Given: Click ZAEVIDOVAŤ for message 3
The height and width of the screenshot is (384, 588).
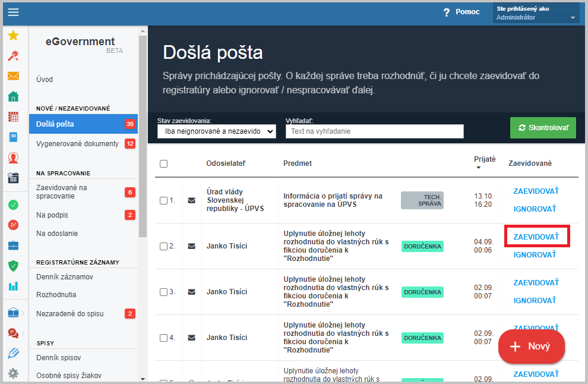Looking at the screenshot, I should [x=536, y=283].
